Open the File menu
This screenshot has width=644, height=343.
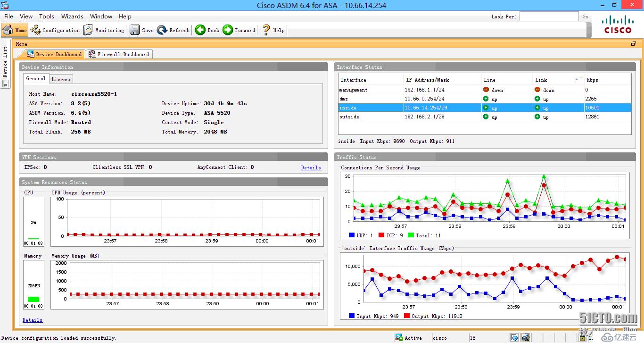tap(8, 17)
